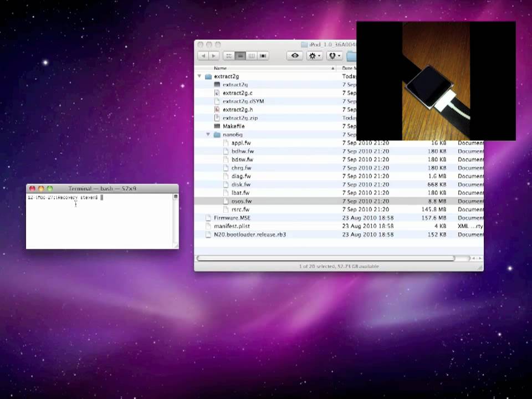The height and width of the screenshot is (399, 532).
Task: Switch Finder to Cover Flow view
Action: [263, 56]
